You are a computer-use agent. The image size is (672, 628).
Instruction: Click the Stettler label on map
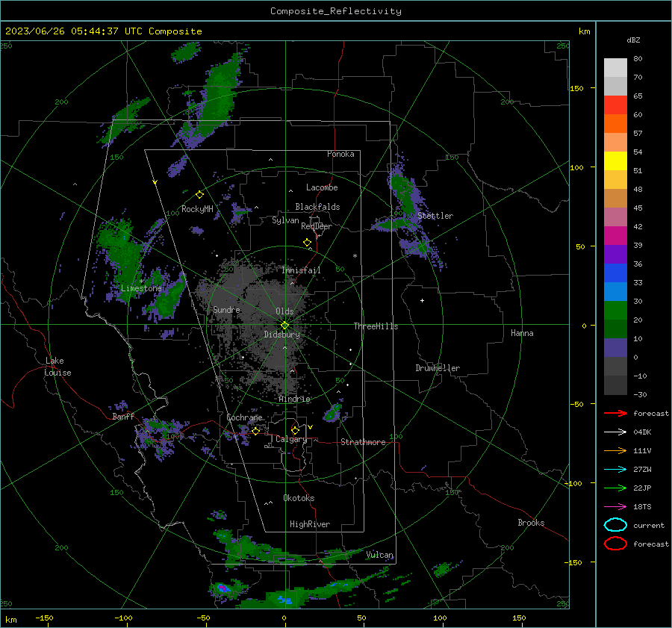[x=435, y=216]
